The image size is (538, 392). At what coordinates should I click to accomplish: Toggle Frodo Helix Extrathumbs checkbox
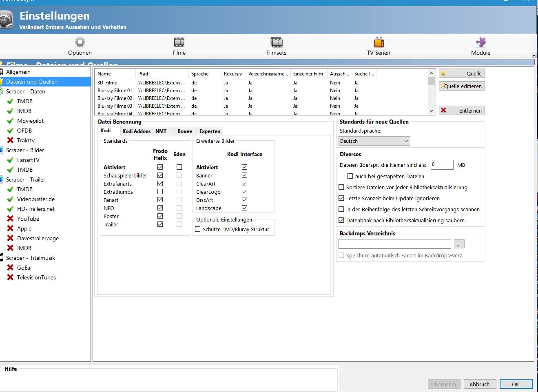[160, 192]
